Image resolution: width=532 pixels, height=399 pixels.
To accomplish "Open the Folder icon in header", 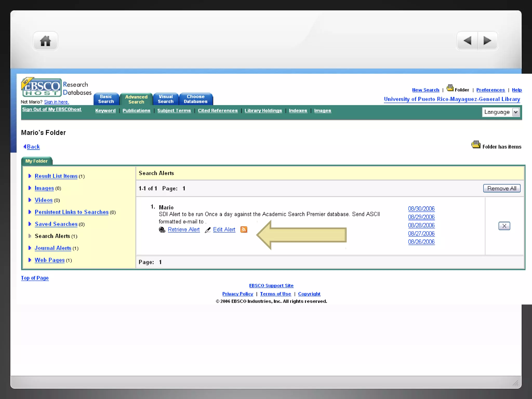I will [450, 88].
